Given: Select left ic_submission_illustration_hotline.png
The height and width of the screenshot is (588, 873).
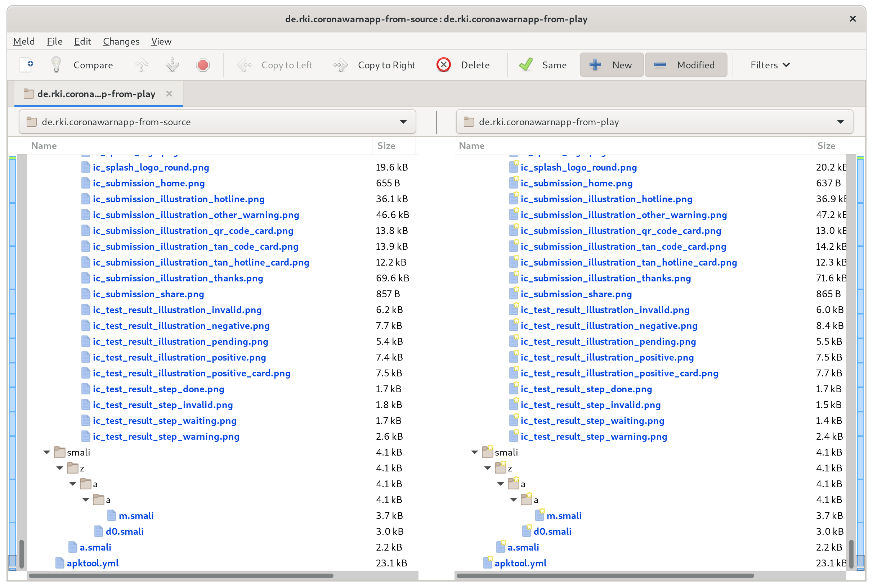Looking at the screenshot, I should click(178, 199).
